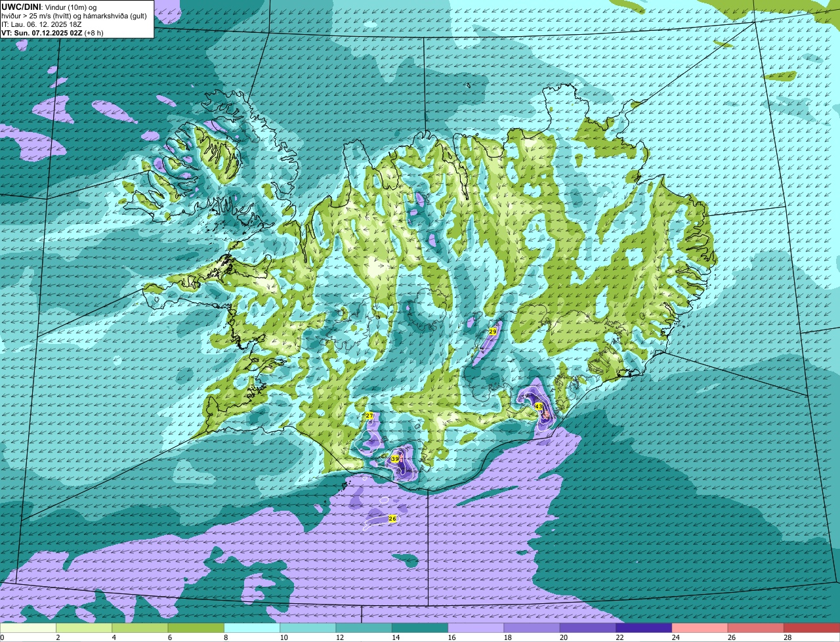The width and height of the screenshot is (840, 642).
Task: Select the legend scale number 6
Action: coord(169,637)
